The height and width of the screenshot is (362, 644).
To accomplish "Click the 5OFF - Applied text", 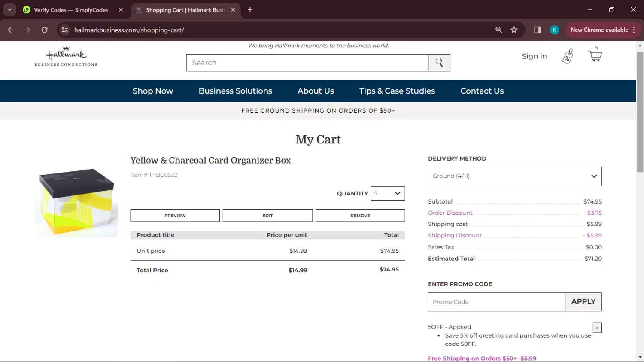I will [450, 327].
